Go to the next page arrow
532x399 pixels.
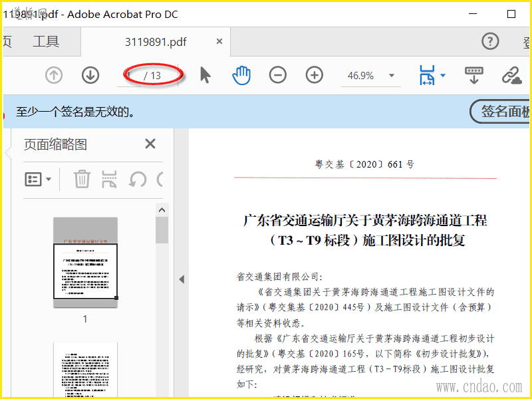tap(90, 75)
